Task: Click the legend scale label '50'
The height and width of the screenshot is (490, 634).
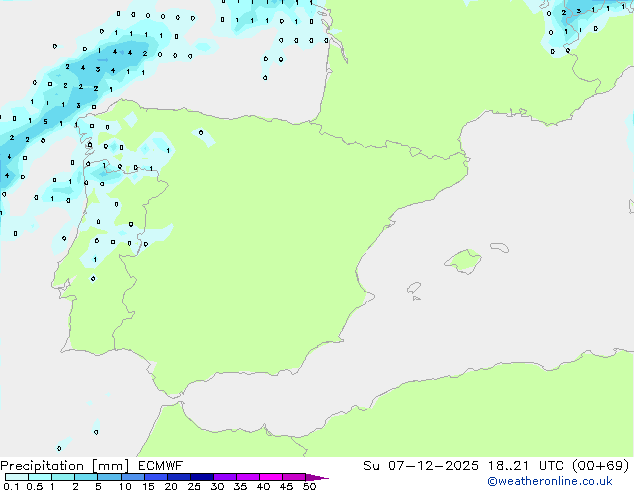Action: (309, 486)
